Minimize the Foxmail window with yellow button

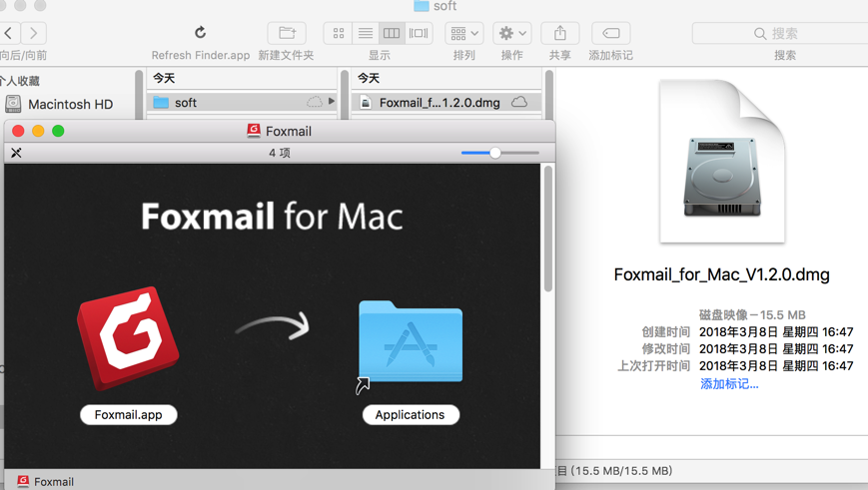pyautogui.click(x=38, y=131)
